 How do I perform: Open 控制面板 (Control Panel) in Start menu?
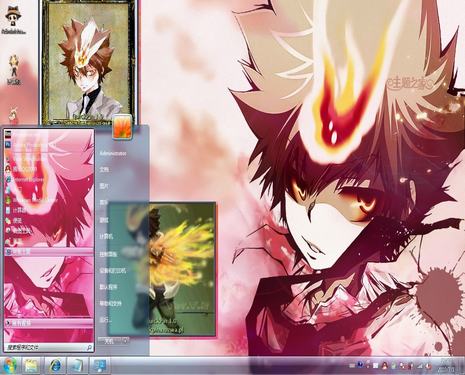pos(108,254)
